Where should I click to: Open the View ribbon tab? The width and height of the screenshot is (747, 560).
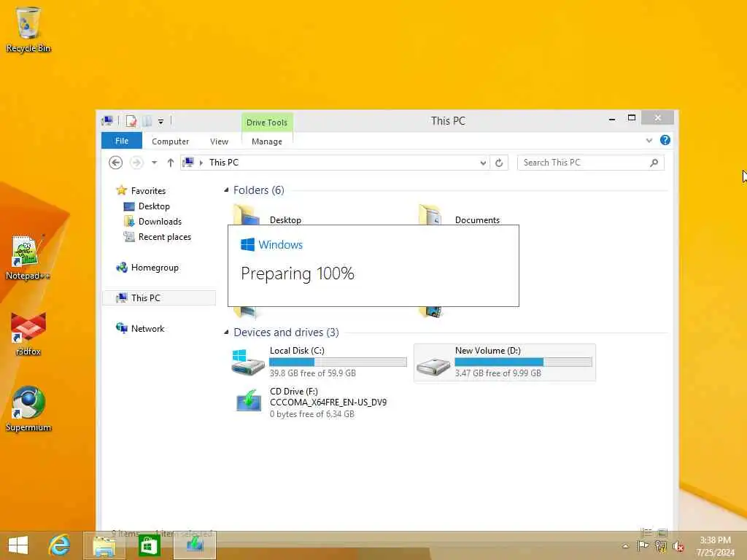pyautogui.click(x=219, y=141)
